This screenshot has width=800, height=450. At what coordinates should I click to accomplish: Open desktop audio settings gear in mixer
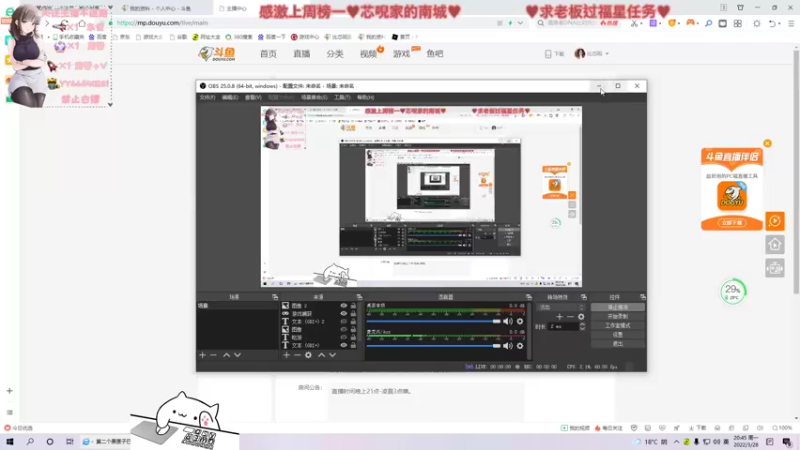click(x=520, y=321)
